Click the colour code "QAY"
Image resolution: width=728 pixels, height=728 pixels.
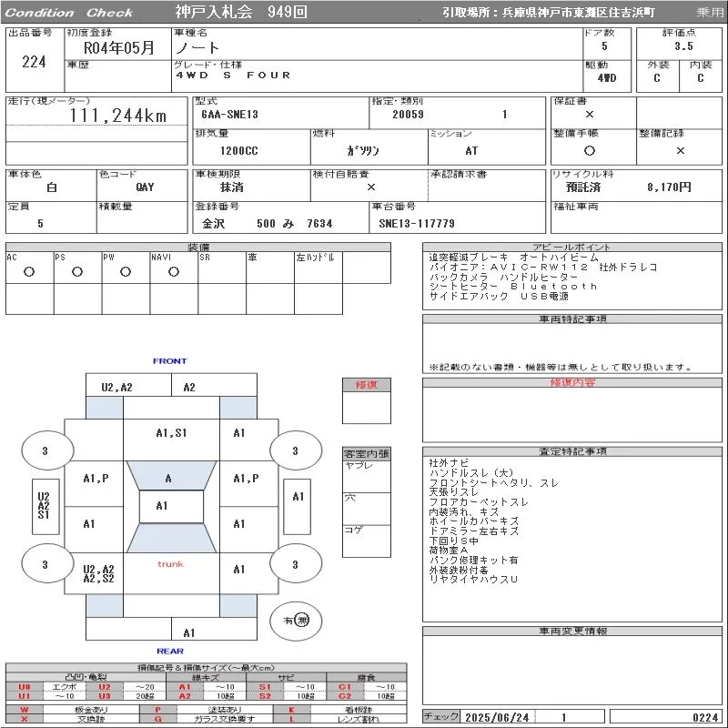coord(145,187)
